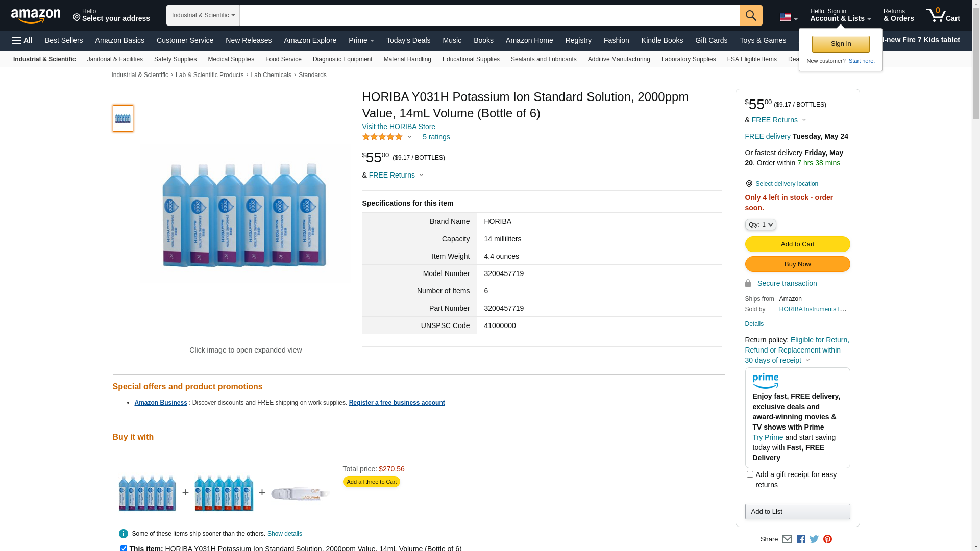
Task: Open the Qty quantity dropdown
Action: coord(760,224)
